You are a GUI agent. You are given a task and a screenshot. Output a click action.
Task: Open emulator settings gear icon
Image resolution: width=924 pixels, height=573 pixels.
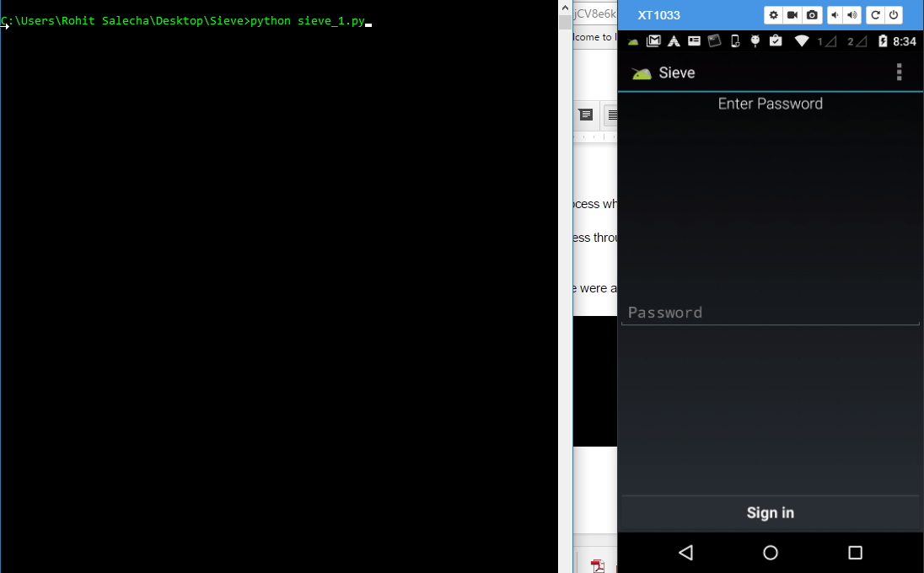(x=773, y=15)
